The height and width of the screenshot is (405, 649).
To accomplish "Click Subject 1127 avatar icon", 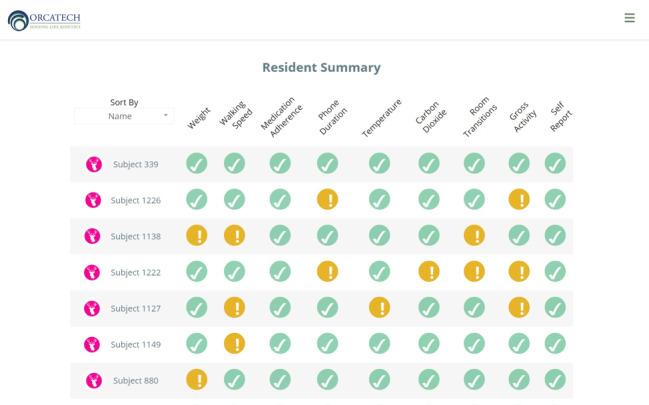I will (x=92, y=309).
